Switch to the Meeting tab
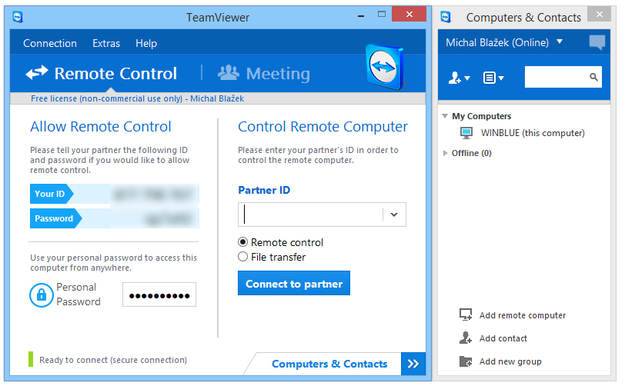 click(264, 73)
